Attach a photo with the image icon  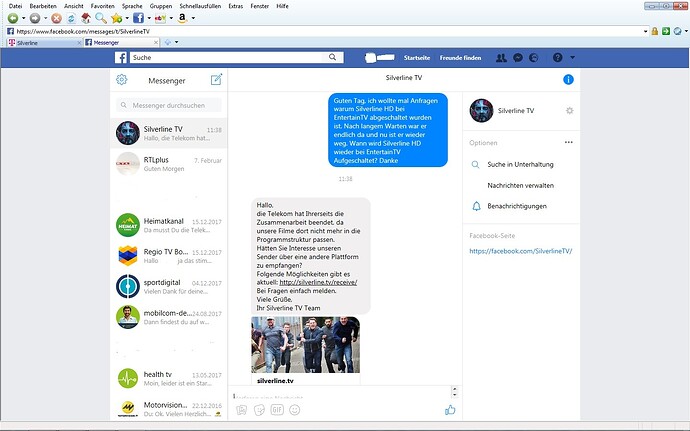(x=241, y=410)
